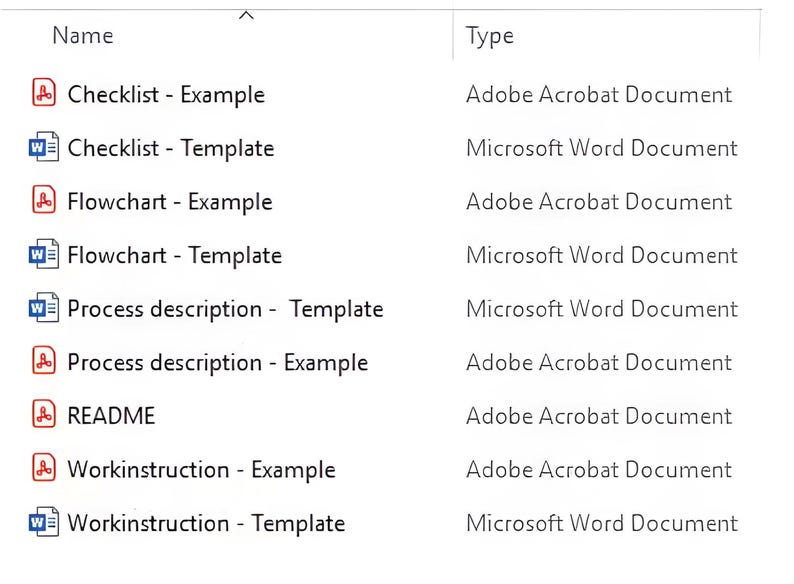
Task: Click Word icon for Workinstruction - Template
Action: click(x=44, y=522)
